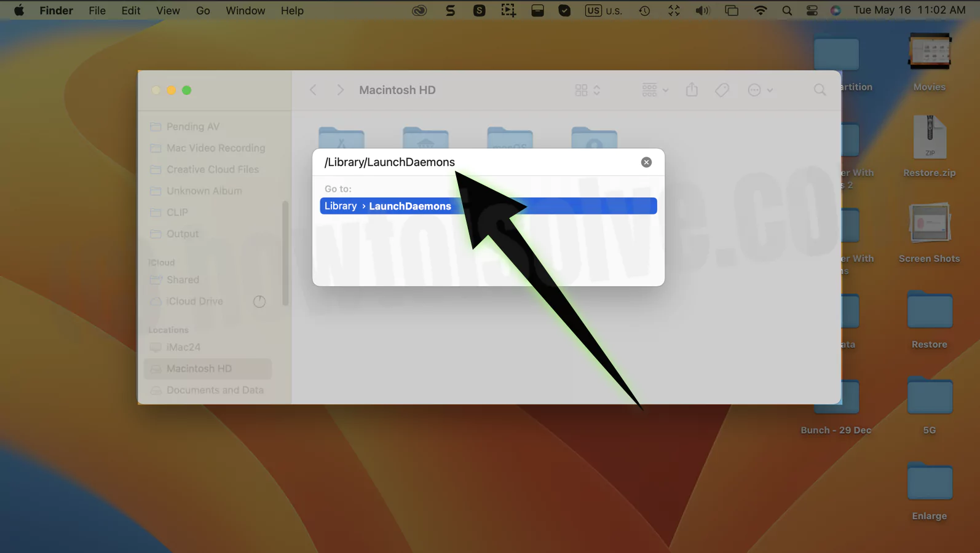Open the icon view switcher dropdown

[x=587, y=90]
